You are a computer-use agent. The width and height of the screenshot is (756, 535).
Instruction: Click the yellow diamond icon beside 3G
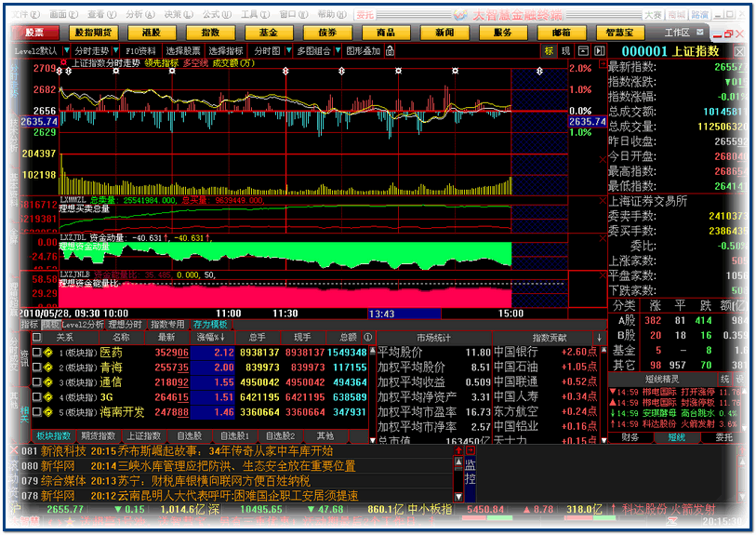[47, 397]
